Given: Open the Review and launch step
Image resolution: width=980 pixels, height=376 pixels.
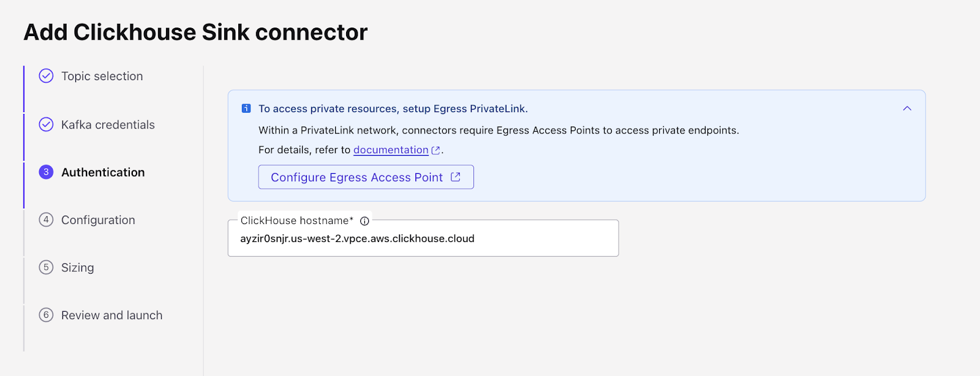Looking at the screenshot, I should tap(111, 315).
